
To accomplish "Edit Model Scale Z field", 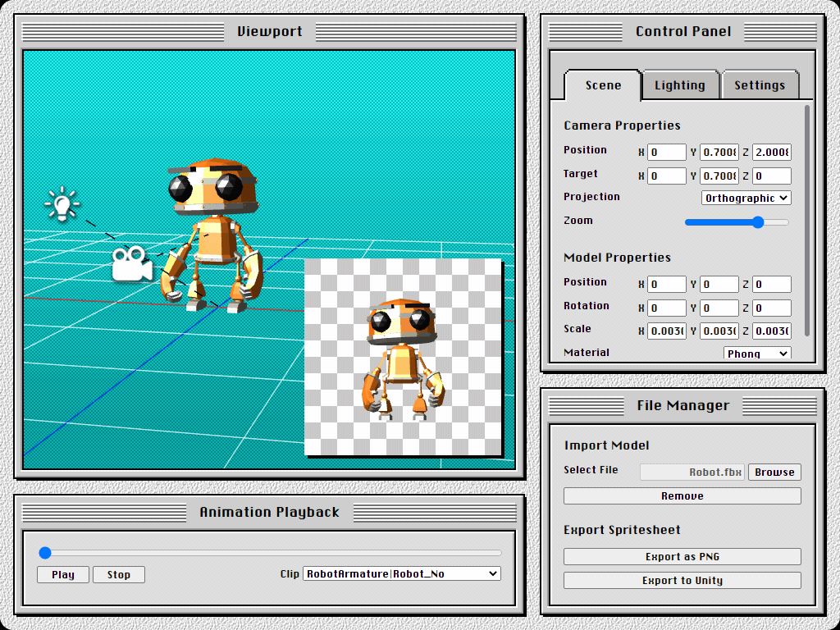I will [x=771, y=331].
